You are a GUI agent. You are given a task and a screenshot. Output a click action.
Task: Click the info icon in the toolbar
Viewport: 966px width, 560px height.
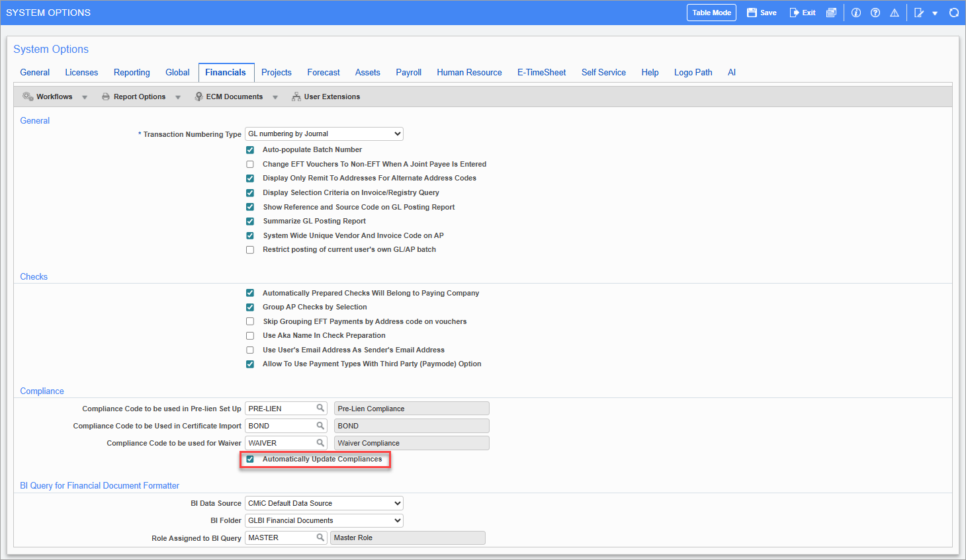856,12
